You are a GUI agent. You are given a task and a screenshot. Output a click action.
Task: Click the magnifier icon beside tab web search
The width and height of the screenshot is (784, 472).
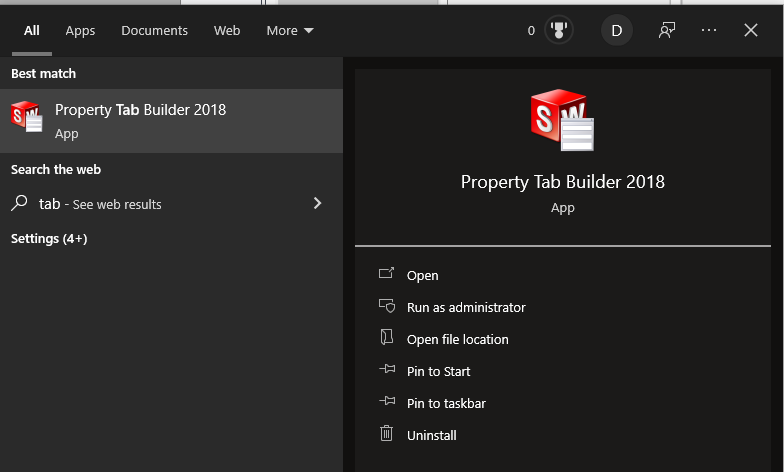pos(20,203)
